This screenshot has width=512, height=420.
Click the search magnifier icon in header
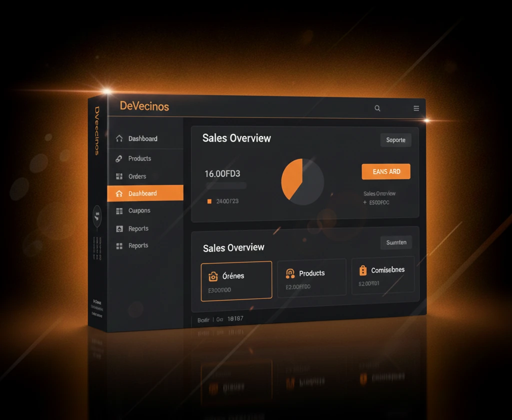(377, 108)
